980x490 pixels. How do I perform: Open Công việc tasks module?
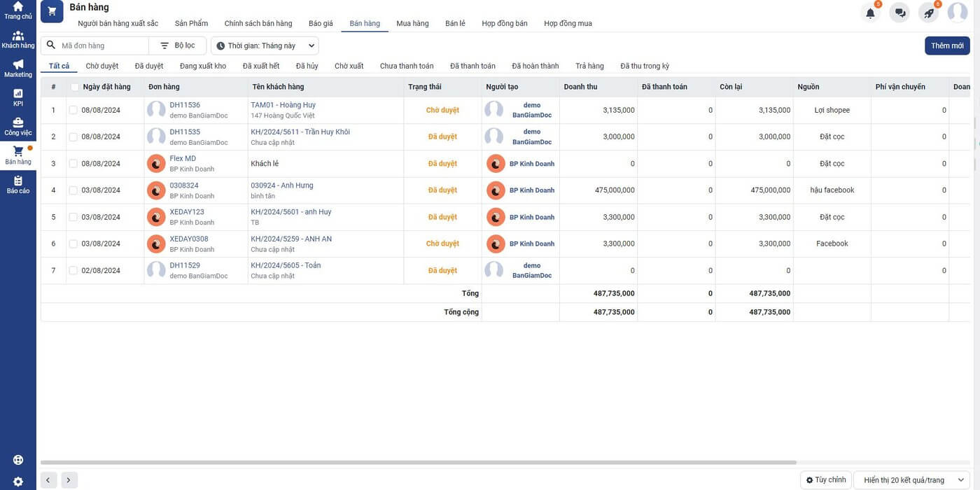[17, 126]
